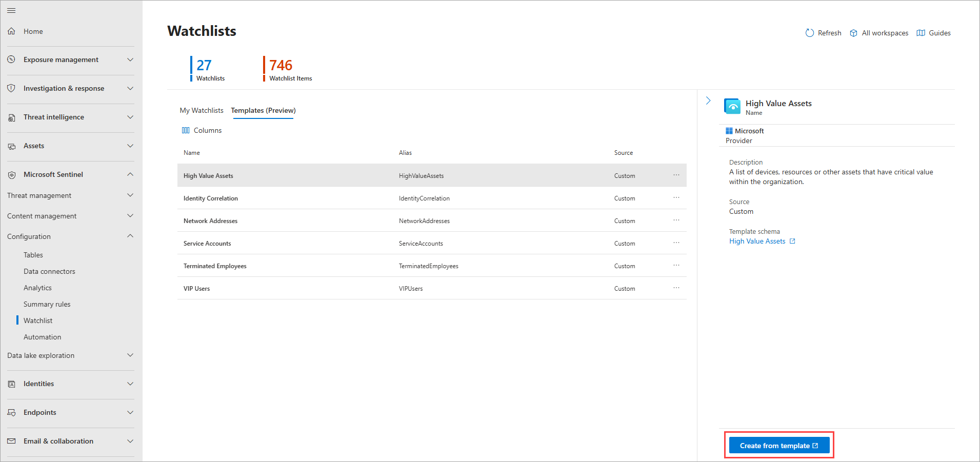Screen dimensions: 980x462
Task: Go to Home in the sidebar
Action: (x=33, y=31)
